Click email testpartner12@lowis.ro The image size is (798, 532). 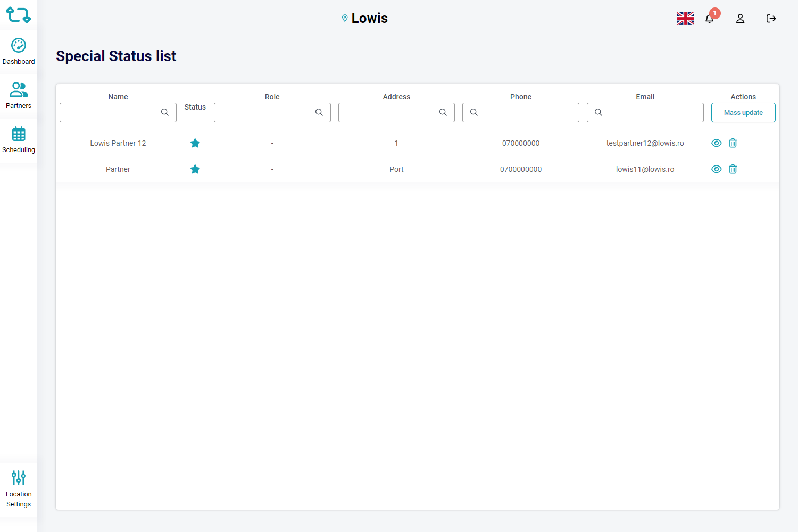(x=645, y=143)
